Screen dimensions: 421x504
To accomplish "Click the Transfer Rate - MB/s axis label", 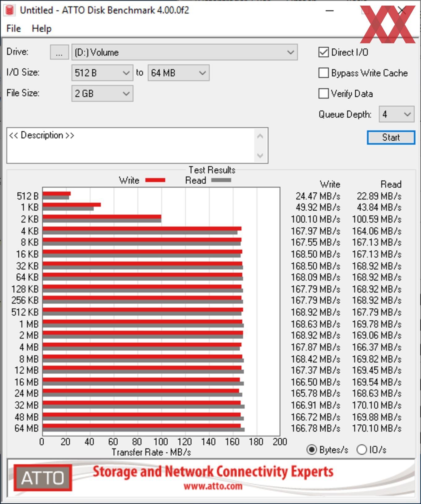I will 151,452.
